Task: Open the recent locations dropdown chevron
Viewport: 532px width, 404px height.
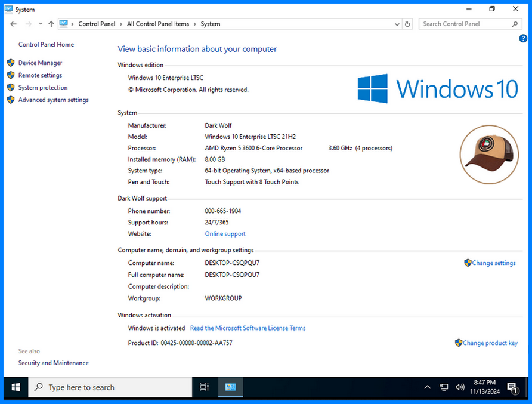Action: pyautogui.click(x=41, y=24)
